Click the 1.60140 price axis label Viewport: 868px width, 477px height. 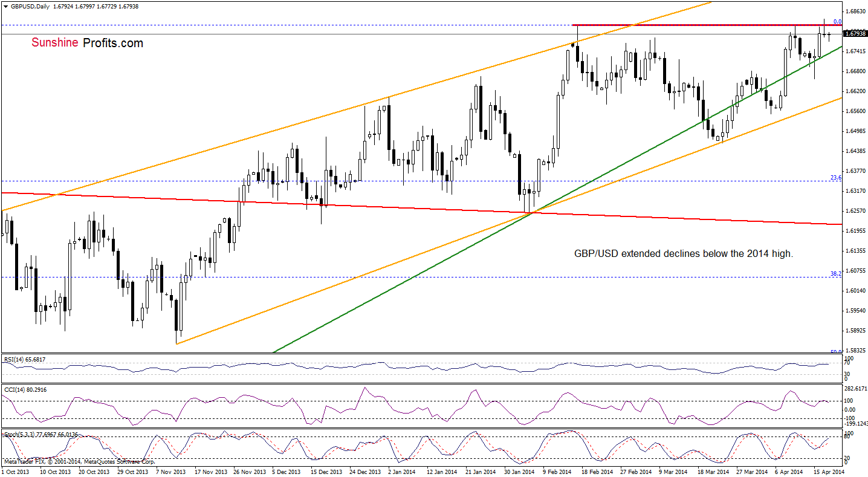856,291
